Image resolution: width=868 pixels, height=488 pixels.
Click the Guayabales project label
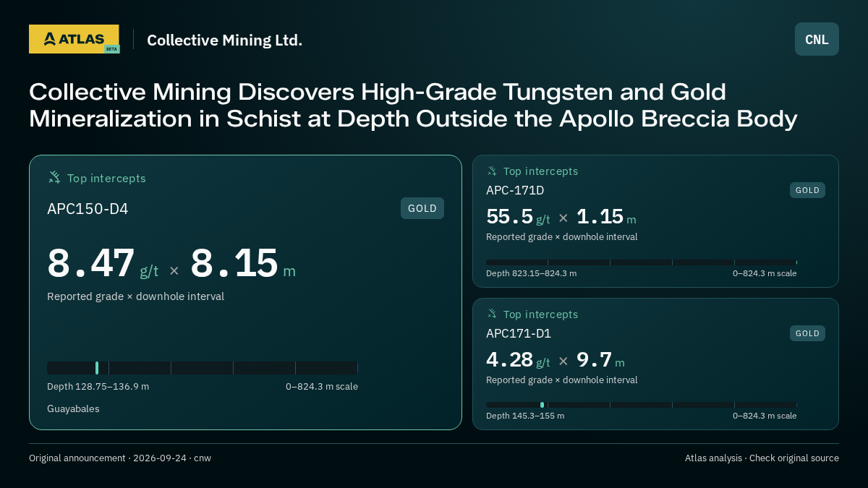73,409
